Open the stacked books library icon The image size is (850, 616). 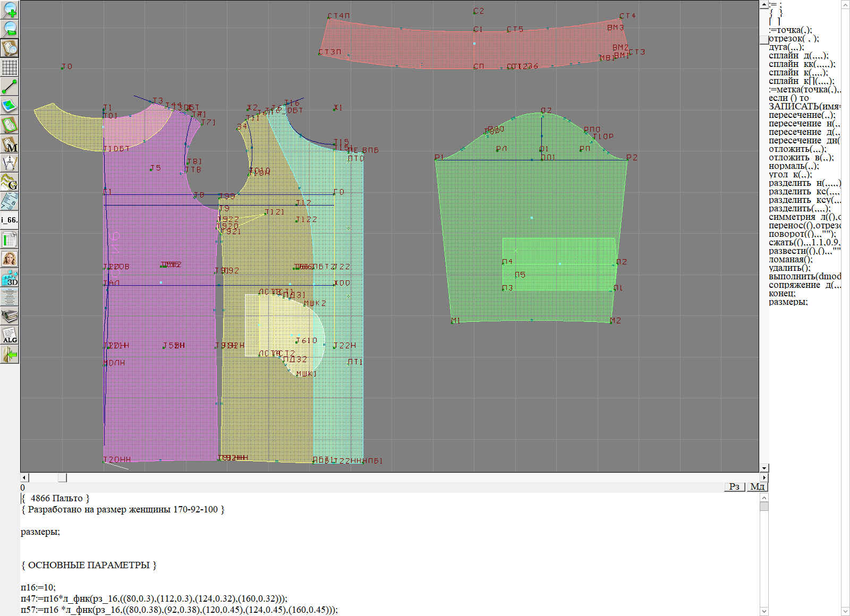[x=10, y=316]
